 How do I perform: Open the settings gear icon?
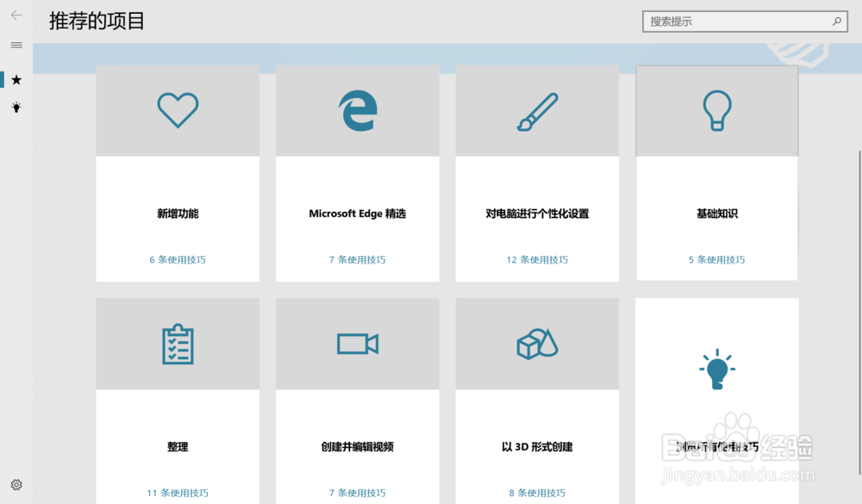coord(16,485)
